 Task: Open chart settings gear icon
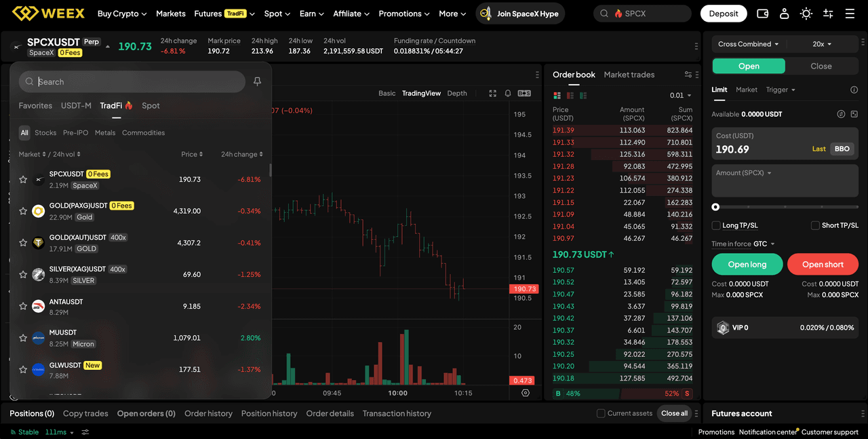pyautogui.click(x=526, y=393)
